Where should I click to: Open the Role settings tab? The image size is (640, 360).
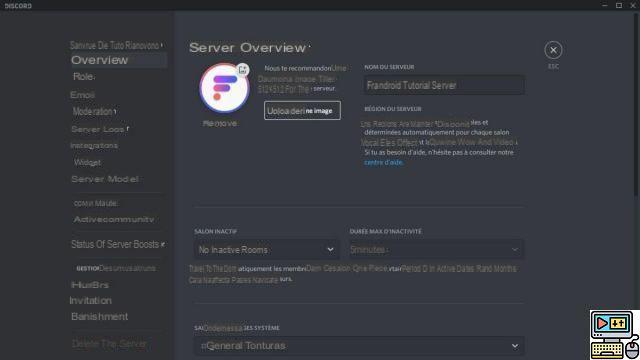tap(84, 77)
